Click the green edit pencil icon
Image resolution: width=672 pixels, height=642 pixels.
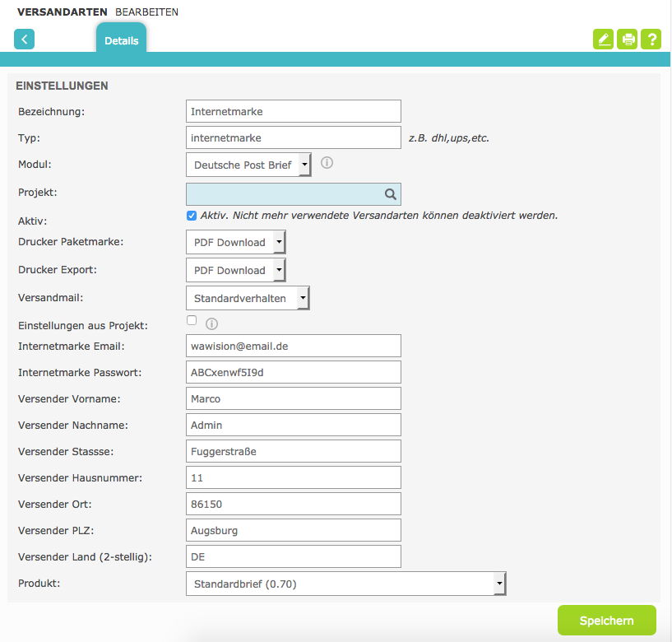coord(603,40)
